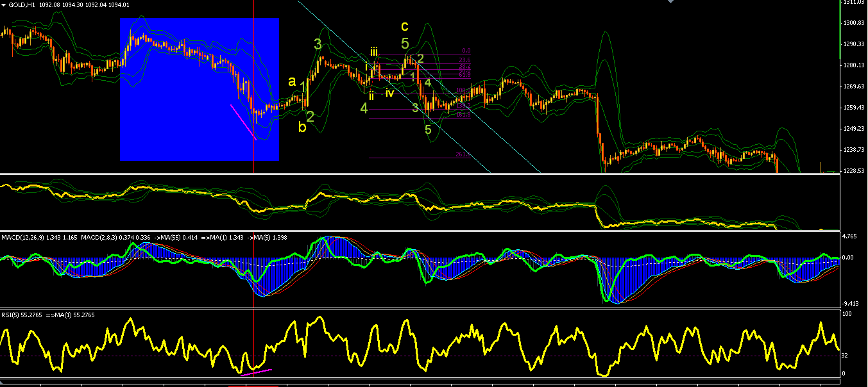Click the 4.765 MACD scale value
The width and height of the screenshot is (868, 387).
coord(849,236)
